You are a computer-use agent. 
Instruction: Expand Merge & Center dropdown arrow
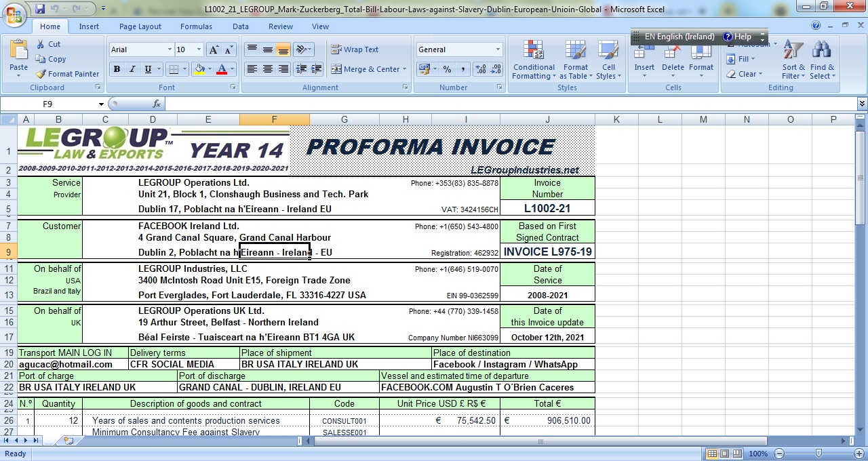pyautogui.click(x=404, y=69)
